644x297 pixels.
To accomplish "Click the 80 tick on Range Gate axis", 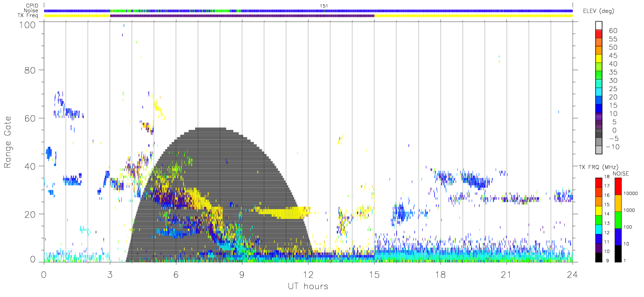I will coord(29,70).
